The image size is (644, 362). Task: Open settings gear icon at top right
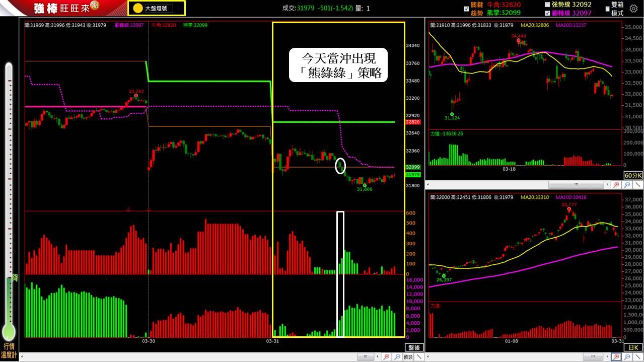coord(633,9)
